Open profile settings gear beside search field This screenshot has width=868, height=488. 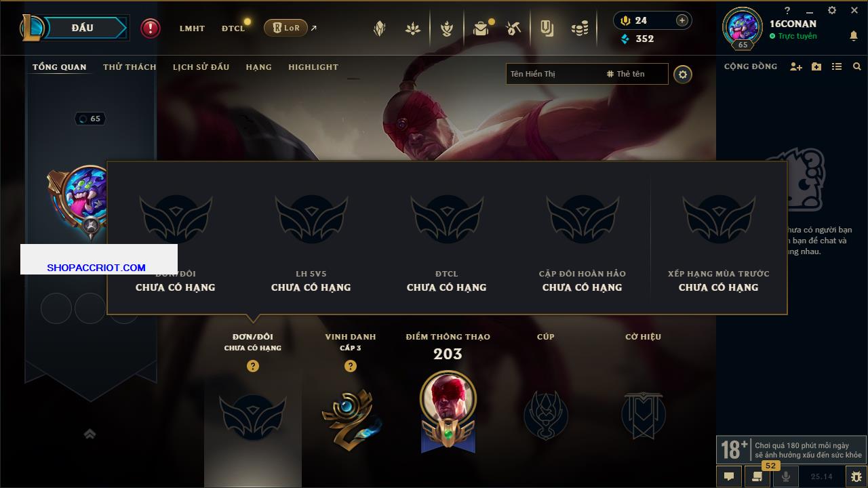683,75
